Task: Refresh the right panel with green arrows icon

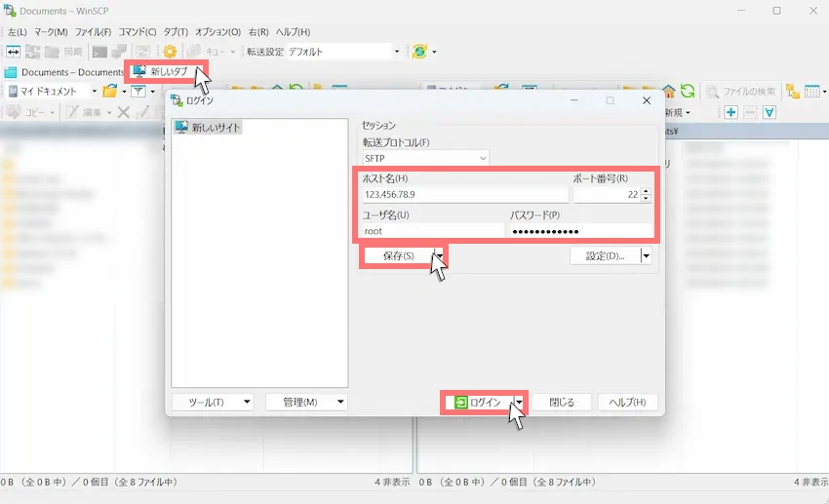Action: [688, 91]
